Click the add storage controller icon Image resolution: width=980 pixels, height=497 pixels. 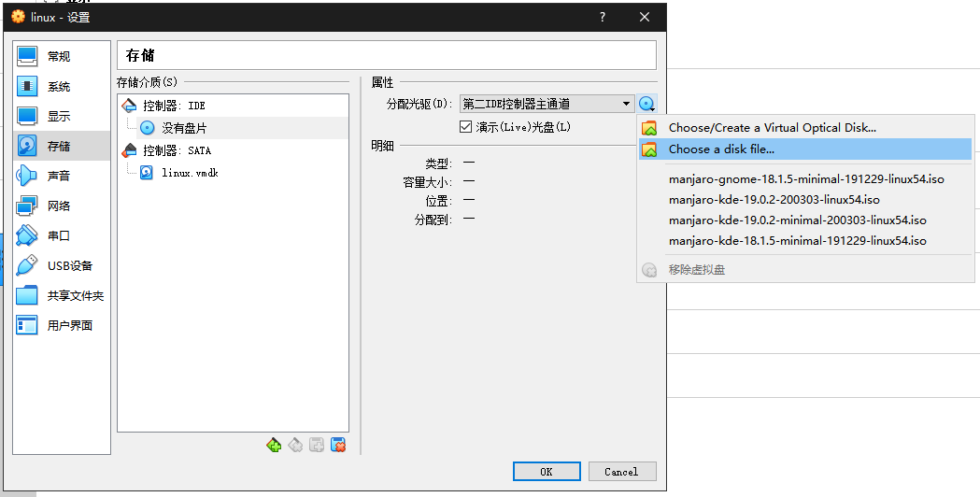[x=274, y=446]
